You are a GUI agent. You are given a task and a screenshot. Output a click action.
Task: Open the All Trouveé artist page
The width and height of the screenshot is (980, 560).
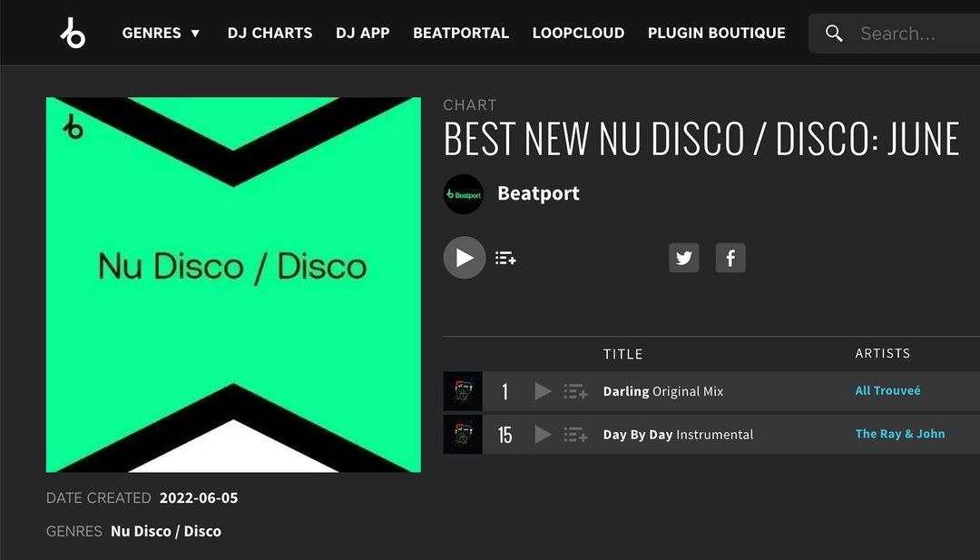pos(887,390)
